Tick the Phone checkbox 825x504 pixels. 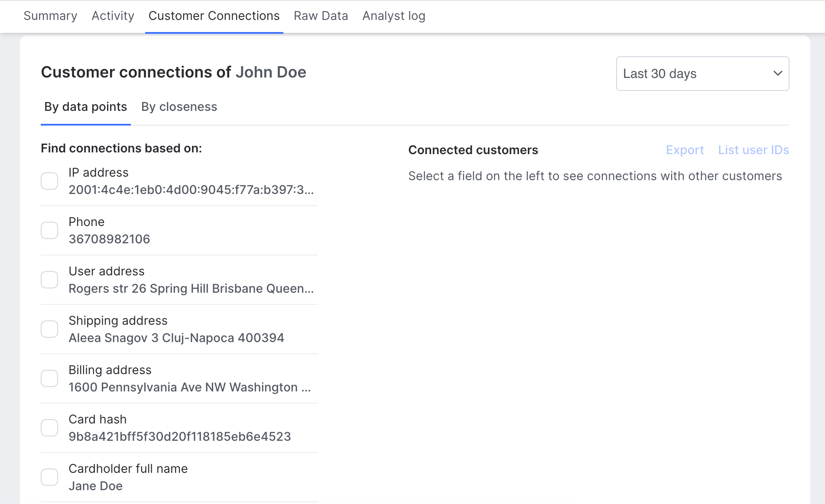(49, 230)
